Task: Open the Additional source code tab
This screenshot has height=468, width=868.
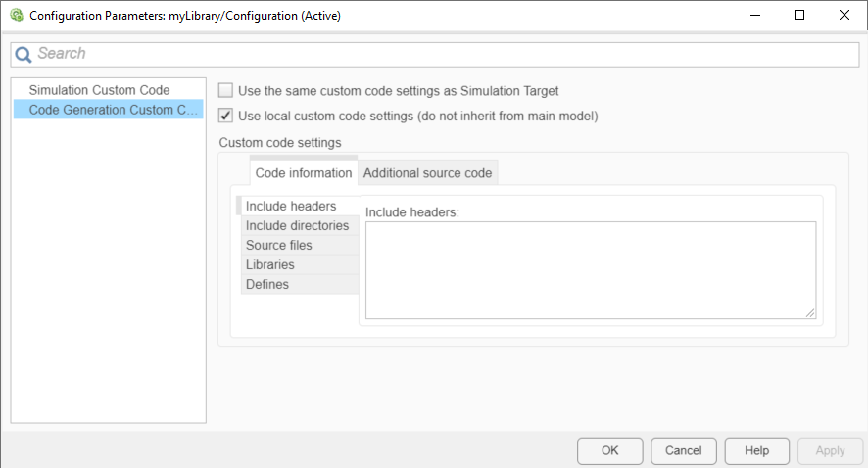Action: click(427, 173)
